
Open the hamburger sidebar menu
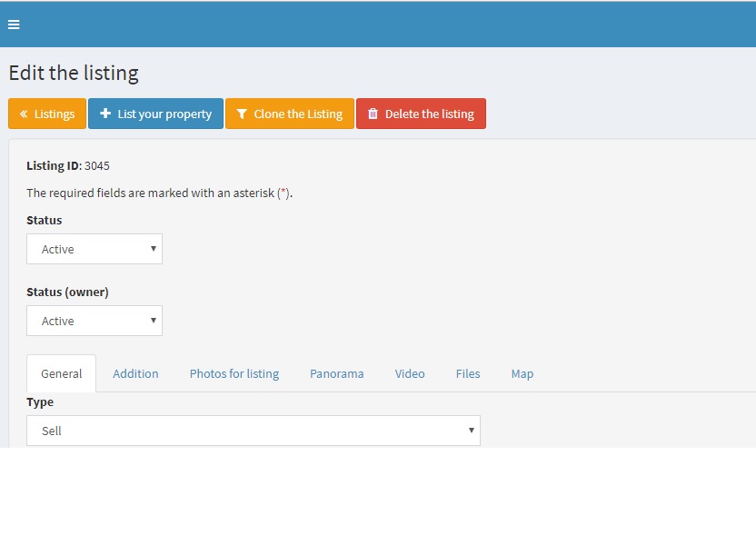[x=14, y=25]
